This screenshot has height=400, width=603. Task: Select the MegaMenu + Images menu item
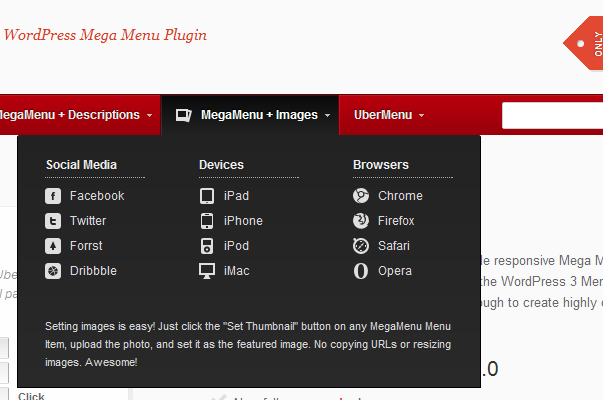[250, 115]
